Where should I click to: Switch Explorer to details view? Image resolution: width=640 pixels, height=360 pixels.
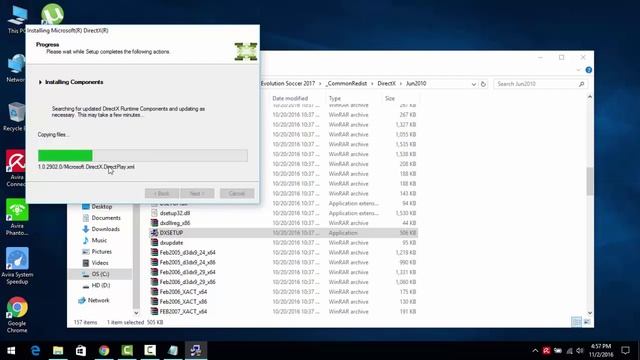(576, 322)
